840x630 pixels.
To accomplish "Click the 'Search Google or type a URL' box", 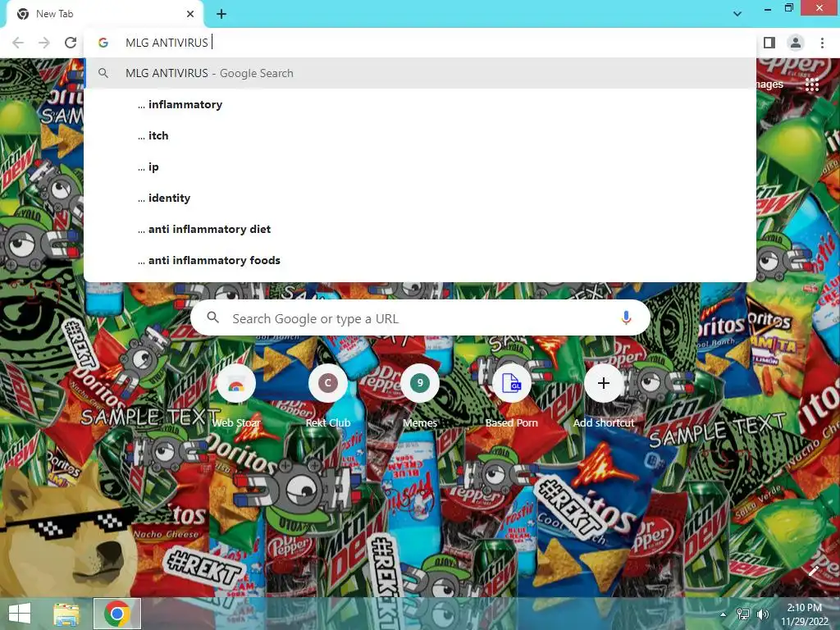I will pyautogui.click(x=421, y=318).
